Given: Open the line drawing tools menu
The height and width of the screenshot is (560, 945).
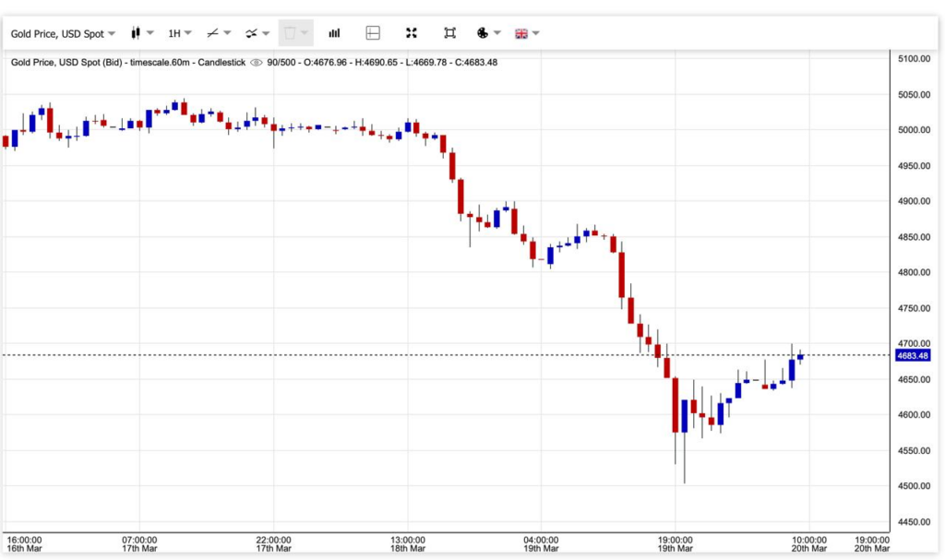Looking at the screenshot, I should point(218,33).
